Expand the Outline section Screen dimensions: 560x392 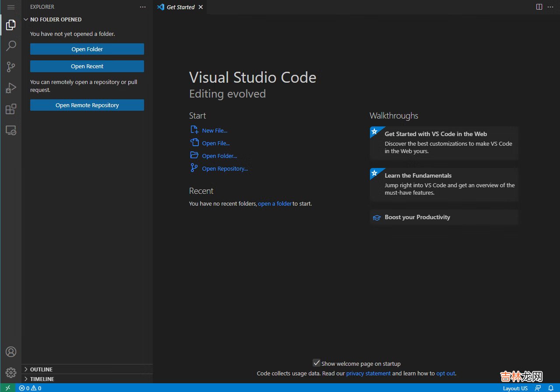(41, 369)
